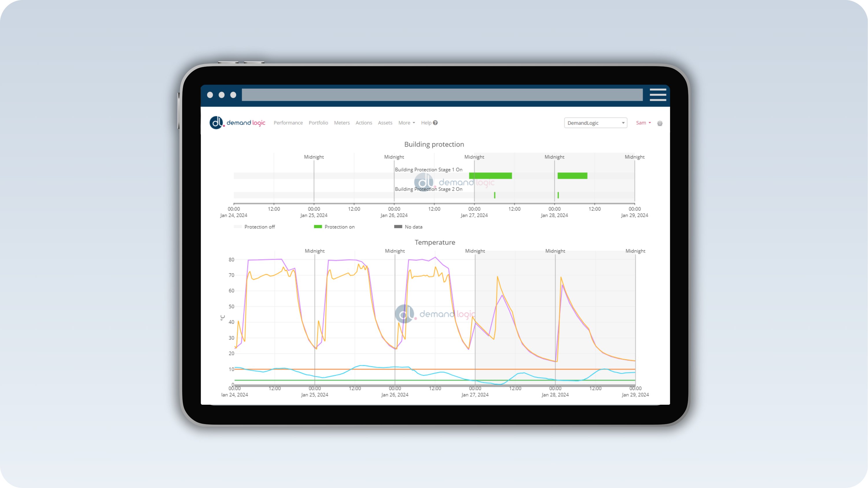Toggle the No data legend item
This screenshot has width=868, height=488.
pos(414,227)
